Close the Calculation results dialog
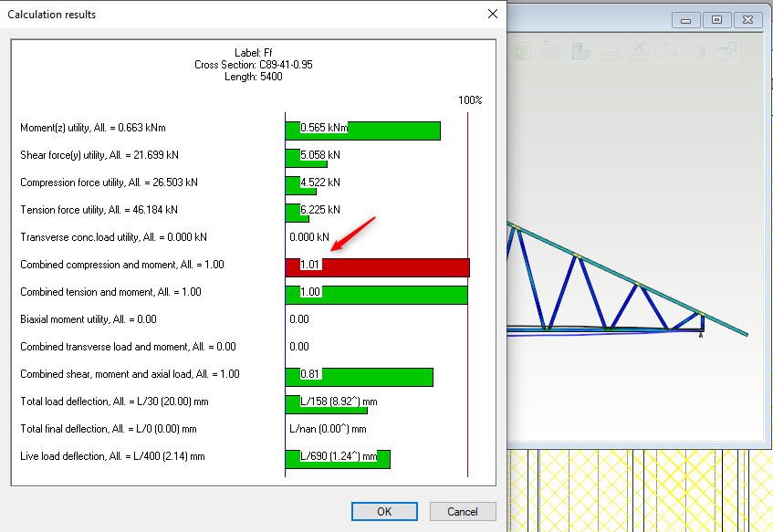Screen dimensions: 773x532 (x=493, y=15)
